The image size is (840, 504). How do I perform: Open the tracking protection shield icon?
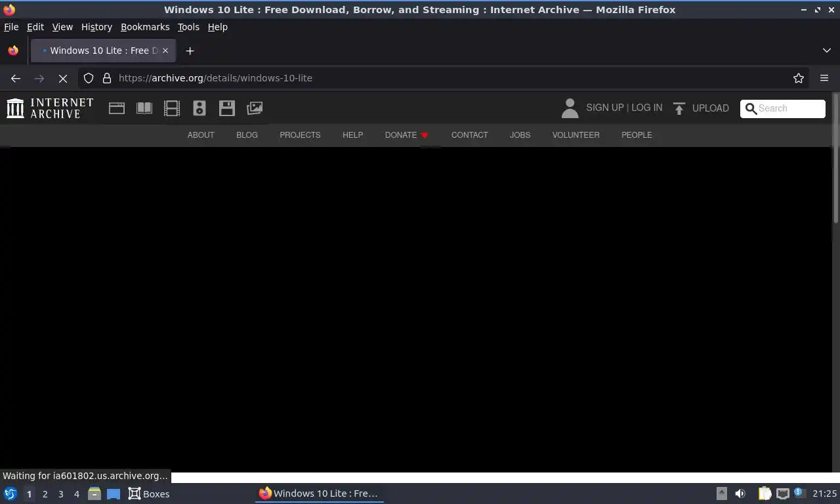(x=89, y=78)
